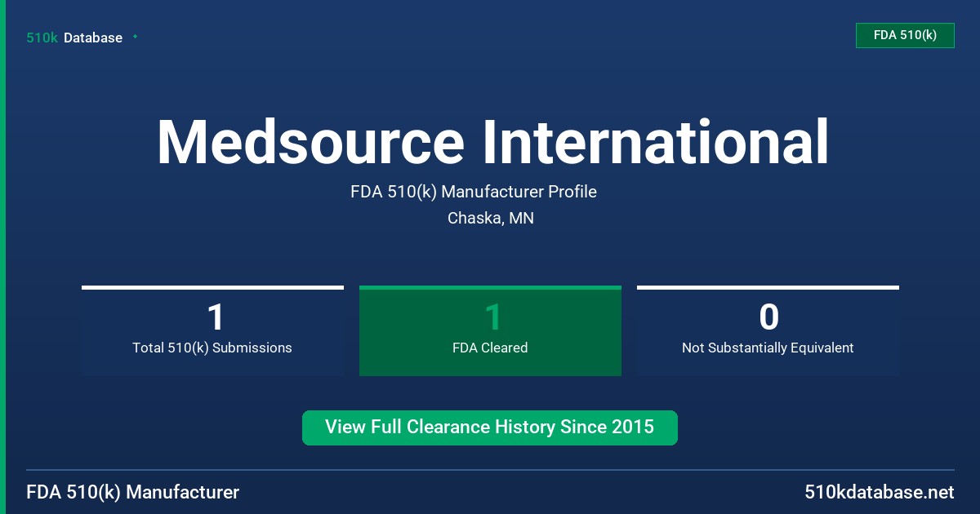Click the FDA 510(k) Manufacturer footer text
This screenshot has width=980, height=514.
click(x=133, y=492)
